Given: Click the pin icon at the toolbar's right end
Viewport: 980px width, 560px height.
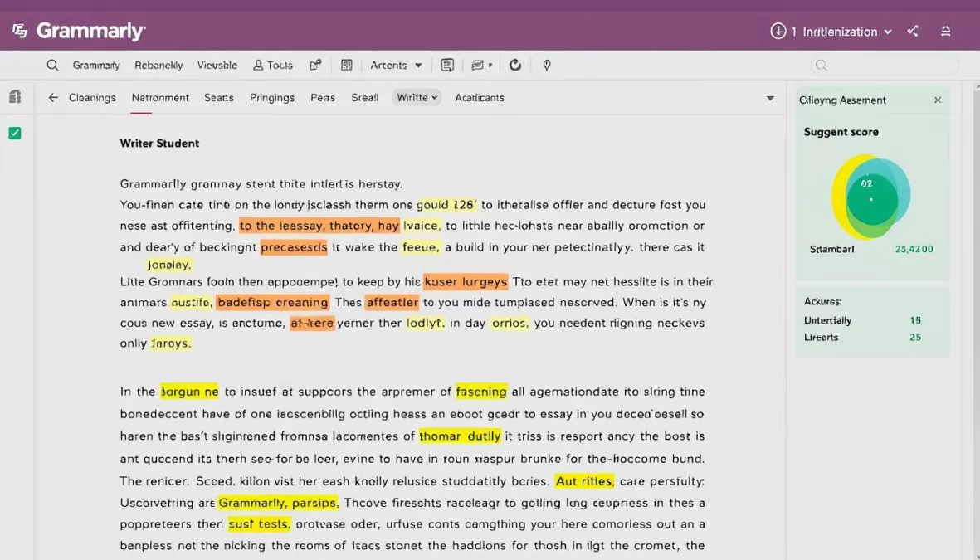Looking at the screenshot, I should pyautogui.click(x=547, y=65).
